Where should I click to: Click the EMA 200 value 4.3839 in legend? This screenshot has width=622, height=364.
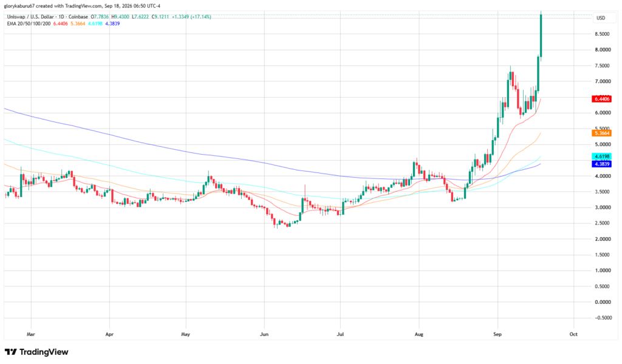112,24
